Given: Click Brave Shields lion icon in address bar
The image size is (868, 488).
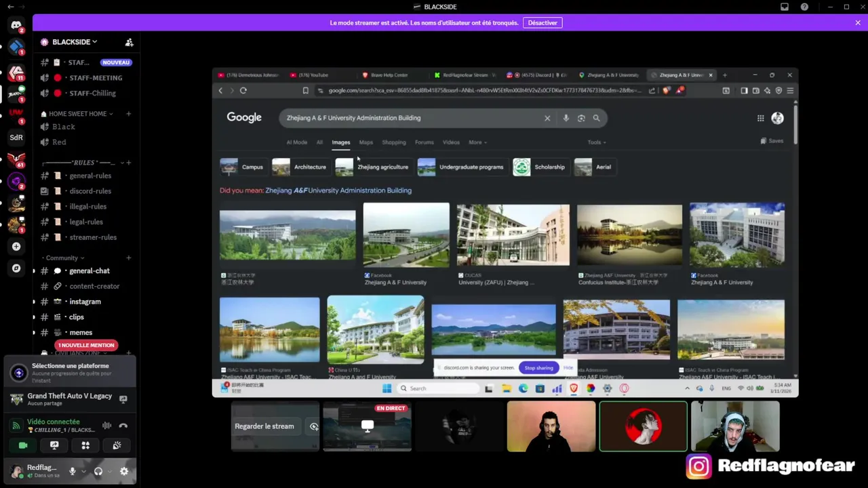Looking at the screenshot, I should (667, 90).
